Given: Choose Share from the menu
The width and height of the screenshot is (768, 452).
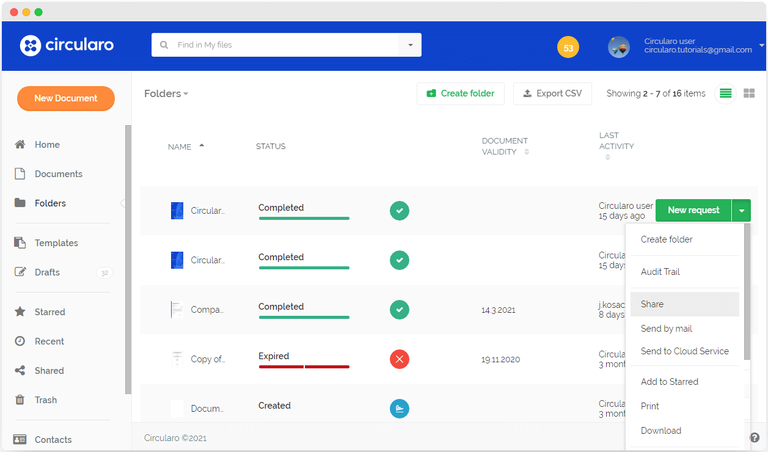Looking at the screenshot, I should point(685,304).
